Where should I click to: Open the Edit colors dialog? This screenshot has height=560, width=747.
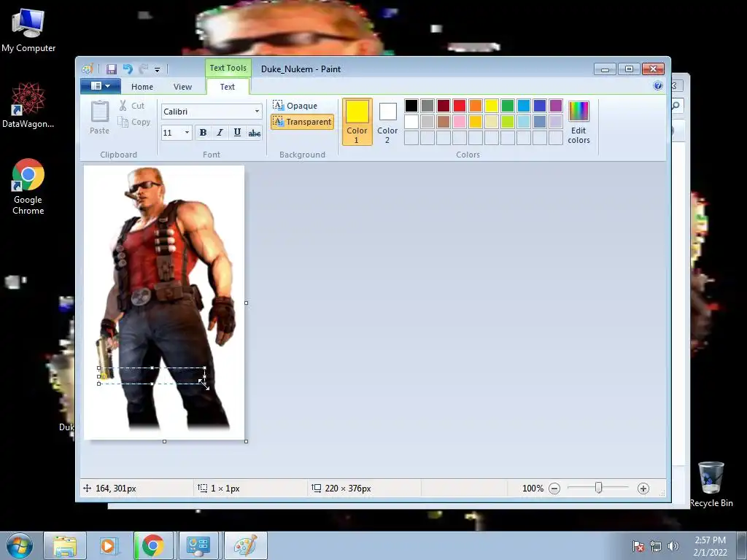[x=578, y=122]
